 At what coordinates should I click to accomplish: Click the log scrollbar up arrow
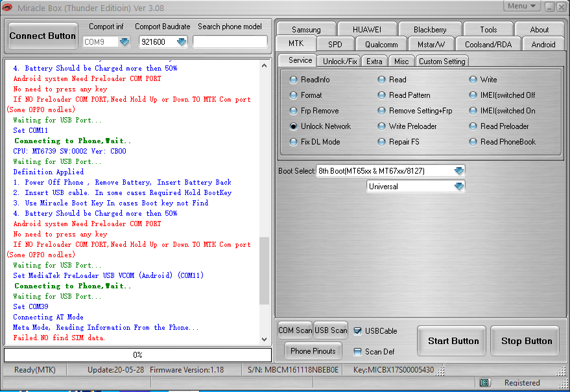point(265,65)
